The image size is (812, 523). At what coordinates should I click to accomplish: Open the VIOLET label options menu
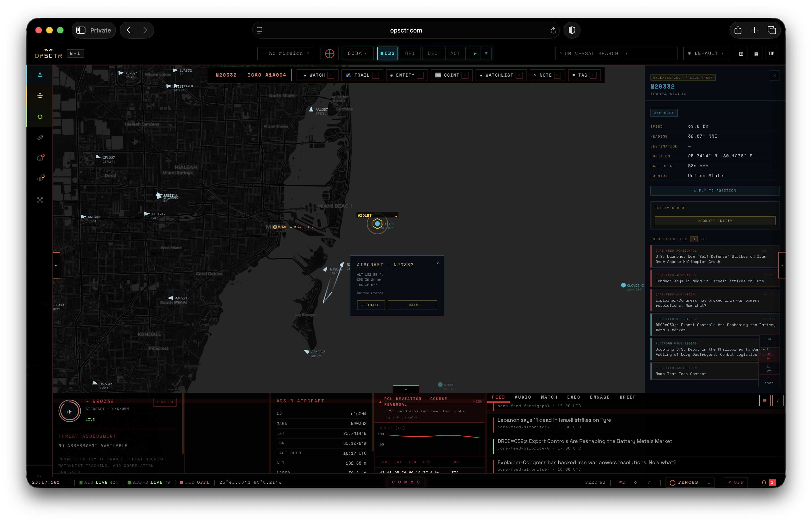[x=395, y=216]
